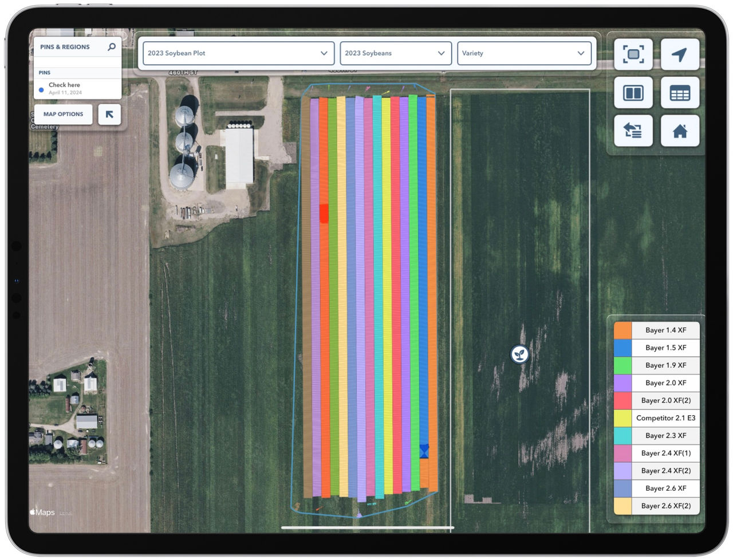Screen dimensions: 733x560
Task: Tap the location arrow icon
Action: (x=680, y=54)
